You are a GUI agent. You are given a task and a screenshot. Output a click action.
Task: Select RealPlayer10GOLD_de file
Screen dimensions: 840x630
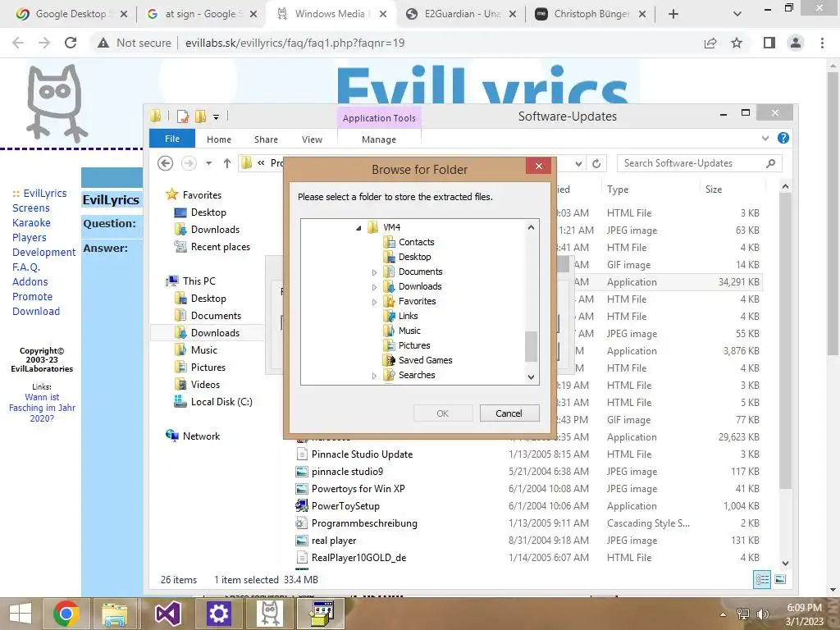point(358,558)
